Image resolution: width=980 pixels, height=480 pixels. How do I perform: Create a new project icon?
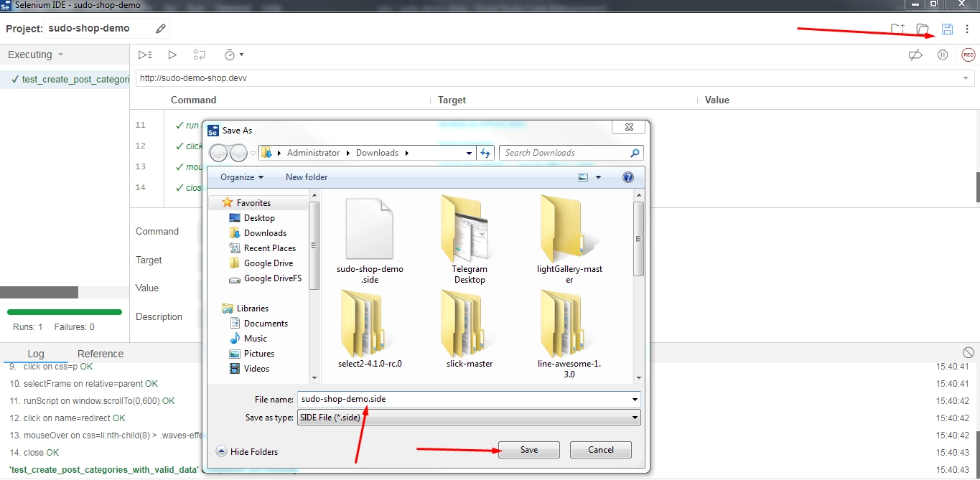[897, 29]
